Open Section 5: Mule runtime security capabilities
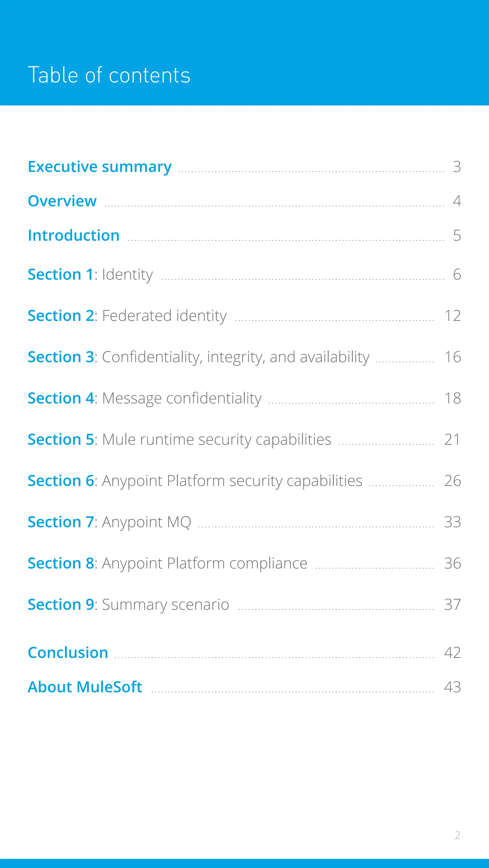The image size is (489, 868). pos(180,440)
